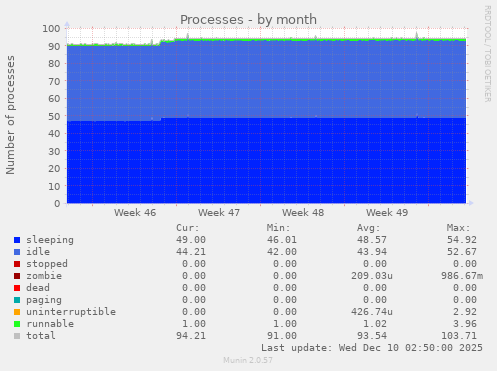The height and width of the screenshot is (371, 497).
Task: Click the 'Cur:' column header
Action: point(188,228)
